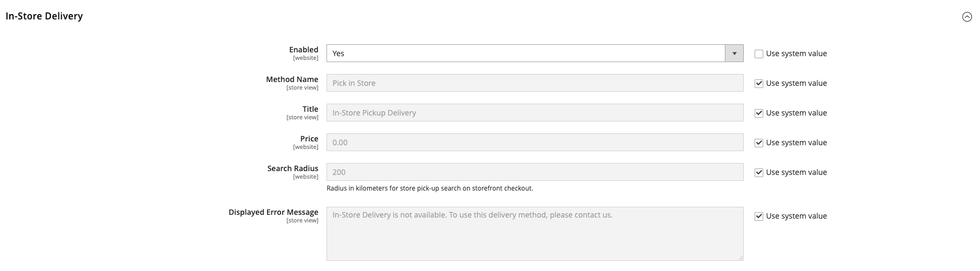The width and height of the screenshot is (980, 271).
Task: Click the Displayed Error Message label
Action: coord(273,212)
